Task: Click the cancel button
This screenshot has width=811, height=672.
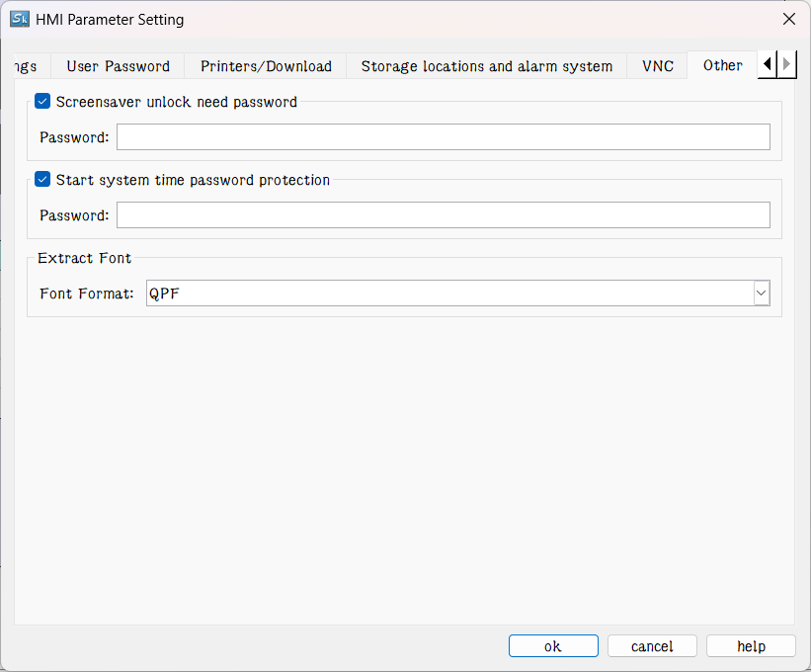Action: point(652,646)
